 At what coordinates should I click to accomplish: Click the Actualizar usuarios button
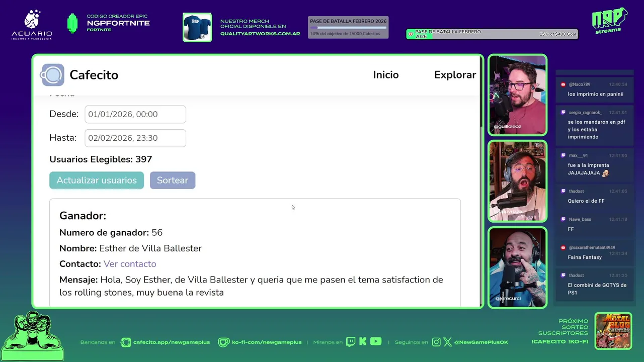click(x=97, y=180)
